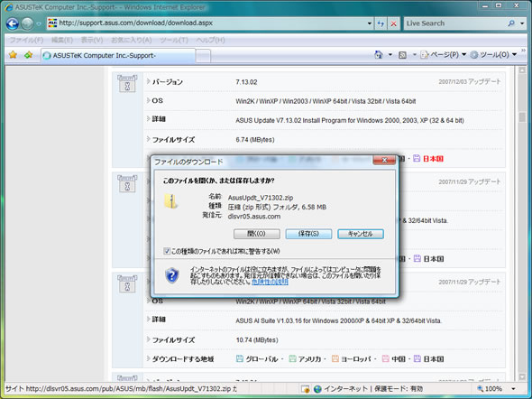Screen dimensions: 532x399
Task: Open the search provider dropdown arrow
Action: click(x=522, y=23)
